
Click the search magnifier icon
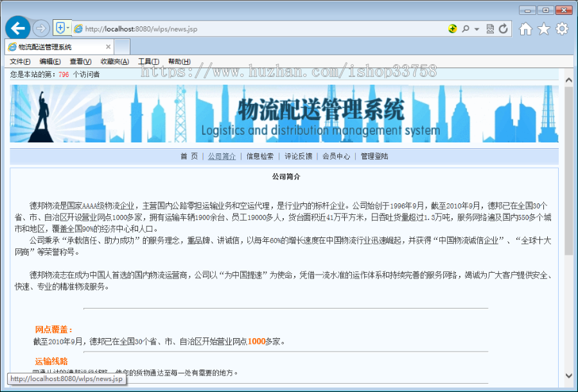click(466, 29)
